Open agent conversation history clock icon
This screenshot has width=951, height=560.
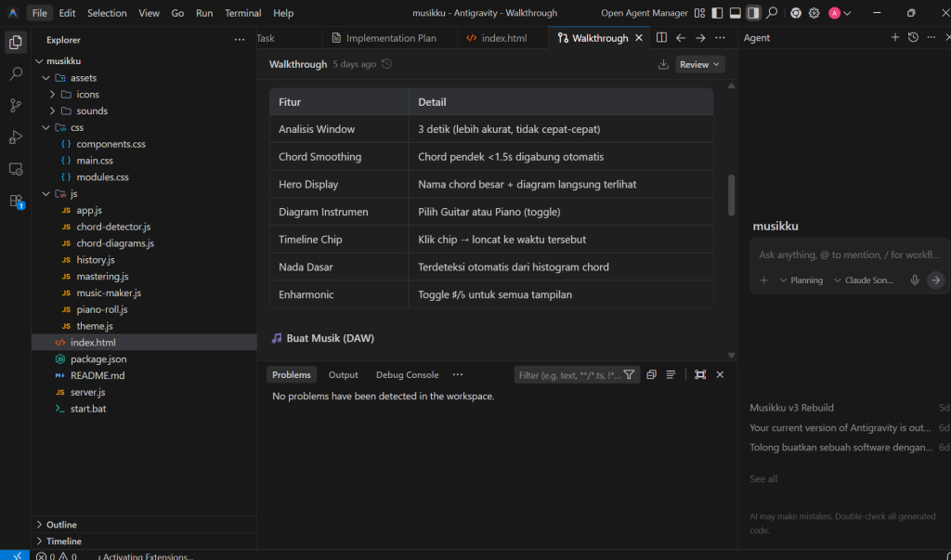(x=913, y=38)
